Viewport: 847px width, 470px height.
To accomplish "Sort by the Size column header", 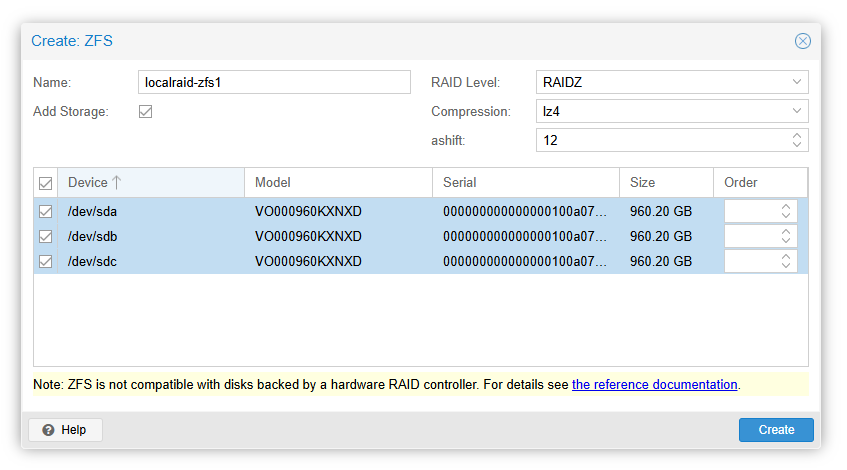I will tap(666, 183).
